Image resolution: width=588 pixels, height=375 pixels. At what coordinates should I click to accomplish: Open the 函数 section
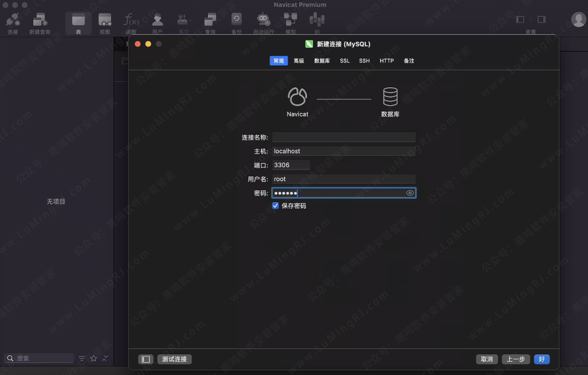pos(131,21)
